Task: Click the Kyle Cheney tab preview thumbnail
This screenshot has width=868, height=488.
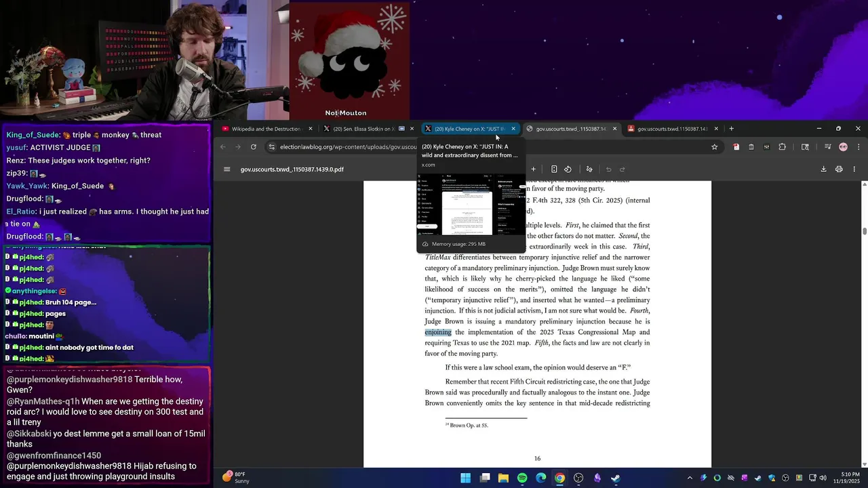Action: tap(471, 204)
